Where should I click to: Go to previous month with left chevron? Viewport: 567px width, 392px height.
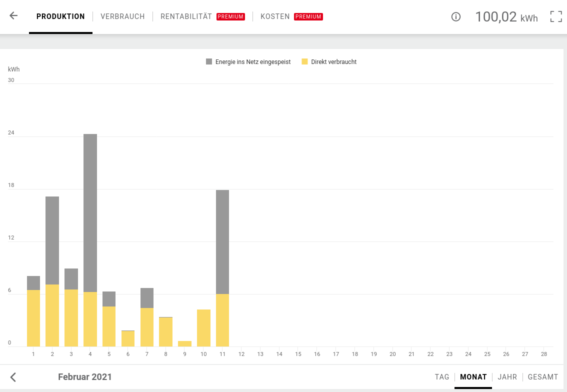(x=13, y=377)
